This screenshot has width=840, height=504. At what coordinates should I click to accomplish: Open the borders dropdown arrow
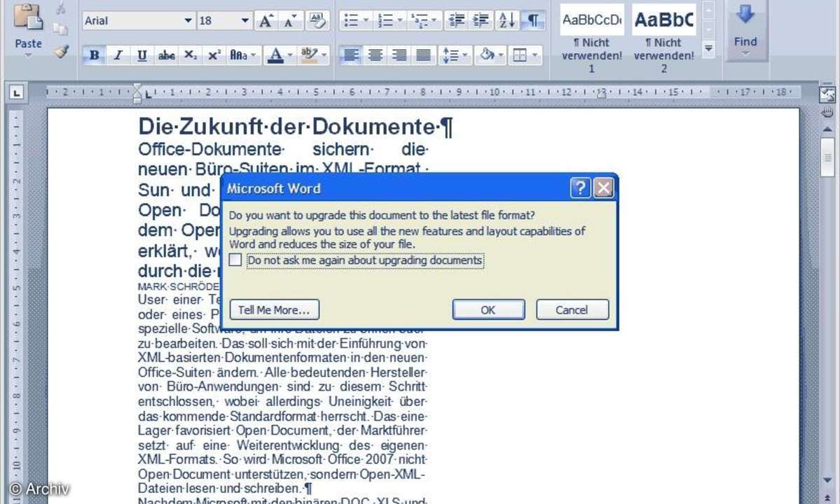pos(535,55)
